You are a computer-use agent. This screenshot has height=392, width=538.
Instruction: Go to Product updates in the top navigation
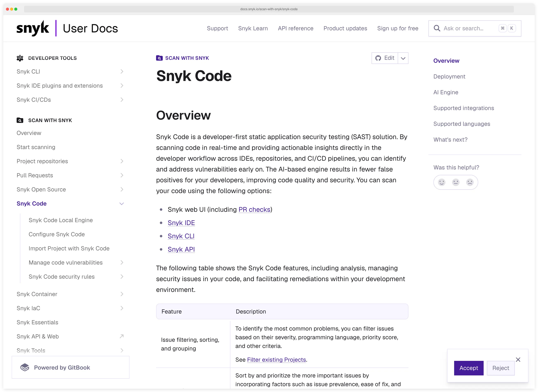click(x=345, y=28)
